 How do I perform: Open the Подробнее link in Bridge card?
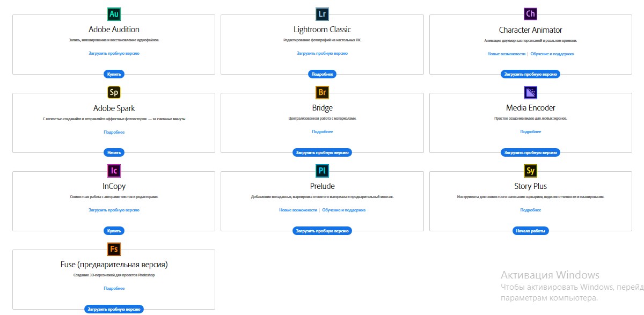pos(322,131)
